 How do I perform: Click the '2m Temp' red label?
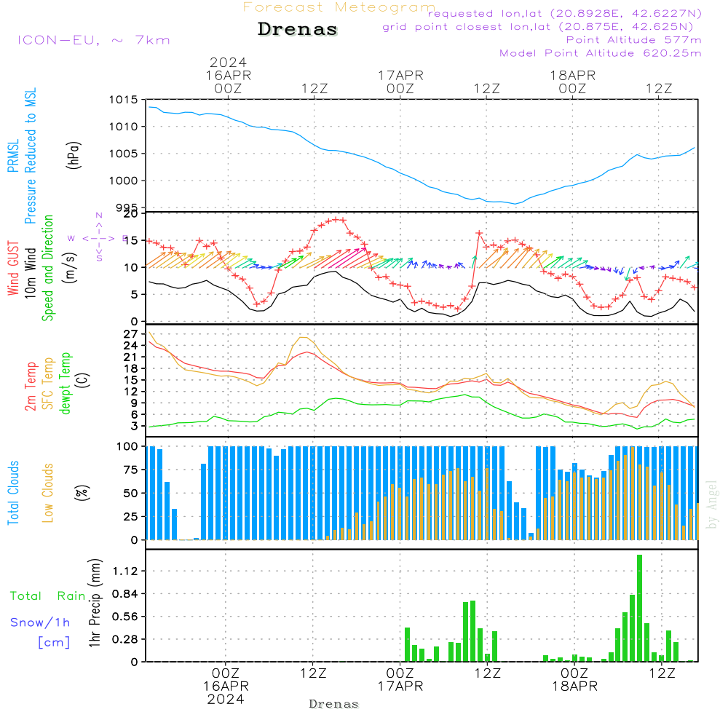(x=30, y=387)
